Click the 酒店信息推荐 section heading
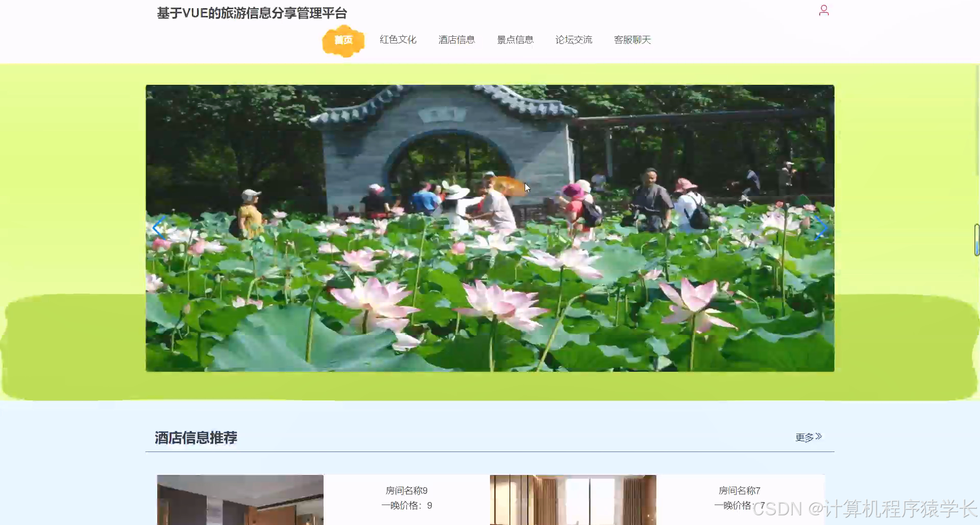The width and height of the screenshot is (980, 525). click(x=197, y=438)
